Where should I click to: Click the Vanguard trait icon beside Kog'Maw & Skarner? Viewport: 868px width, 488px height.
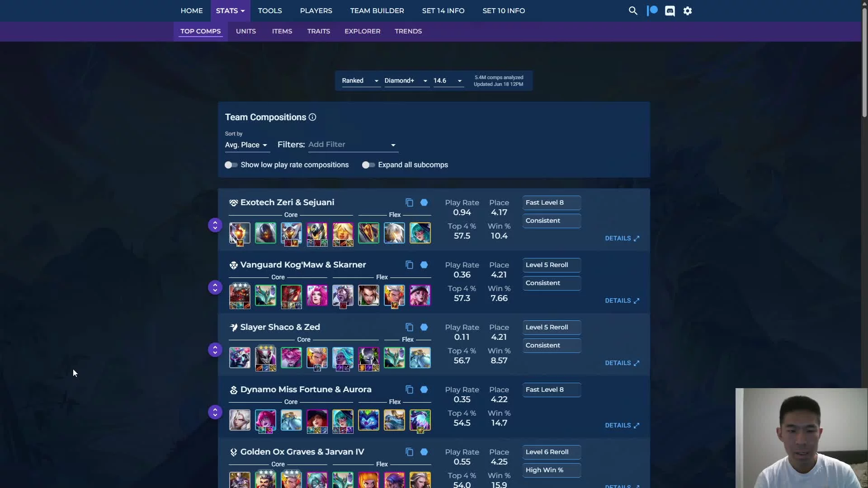tap(233, 265)
